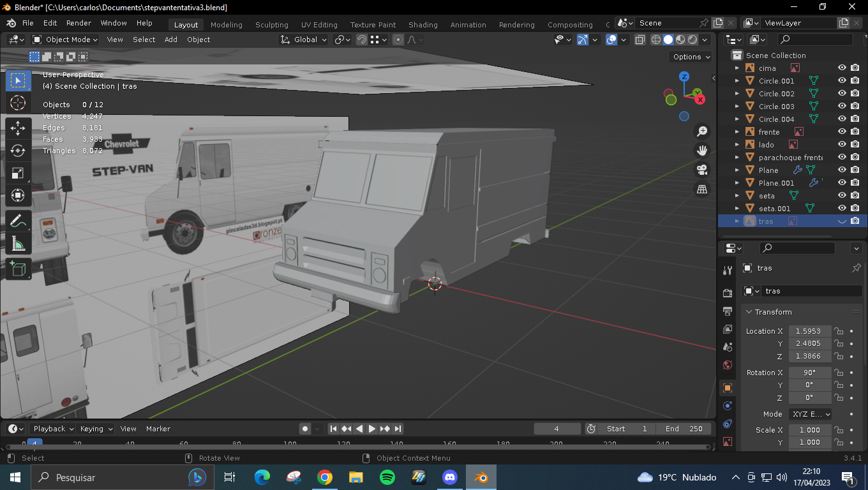Open the World properties tab
Viewport: 868px width, 490px height.
point(727,365)
